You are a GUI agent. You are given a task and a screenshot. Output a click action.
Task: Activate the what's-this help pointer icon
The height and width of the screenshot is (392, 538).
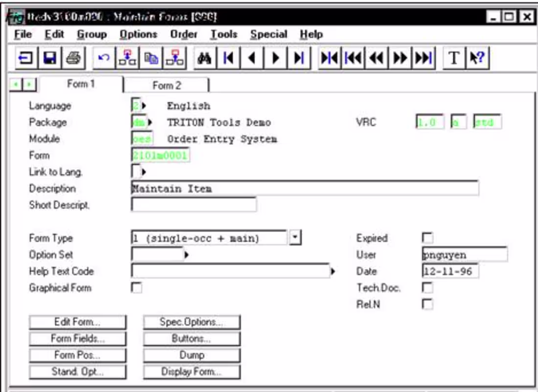477,58
